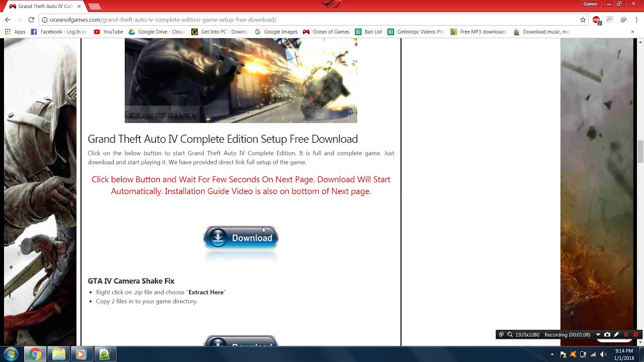Click the blue Download button for GTA IV
644x362 pixels.
pyautogui.click(x=241, y=238)
